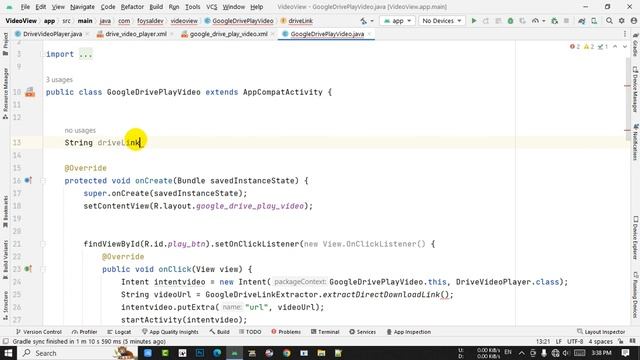
Task: Click the Sync Project with Gradle Files icon
Action: 582,21
